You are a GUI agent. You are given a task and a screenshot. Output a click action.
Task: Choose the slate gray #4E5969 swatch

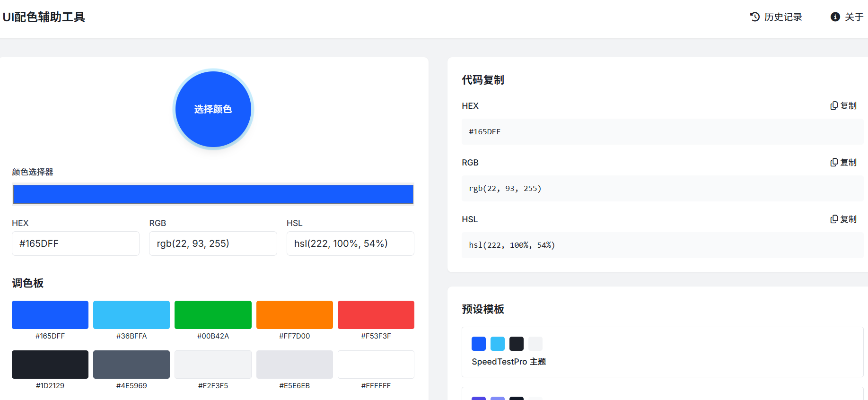pos(132,365)
